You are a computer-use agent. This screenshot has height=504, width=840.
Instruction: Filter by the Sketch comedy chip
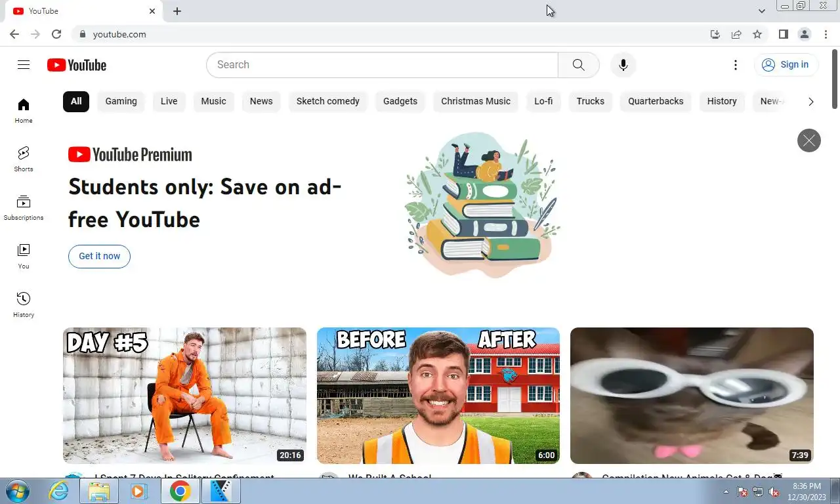click(327, 101)
